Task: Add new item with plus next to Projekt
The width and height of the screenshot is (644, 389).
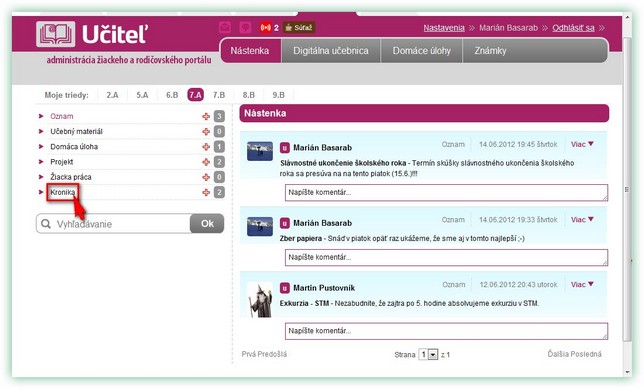Action: (206, 162)
